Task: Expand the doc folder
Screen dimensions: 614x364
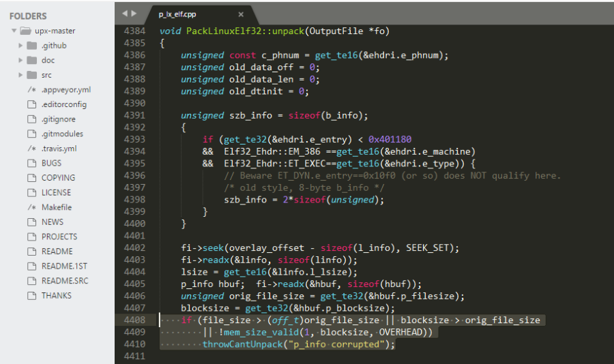Action: 20,61
